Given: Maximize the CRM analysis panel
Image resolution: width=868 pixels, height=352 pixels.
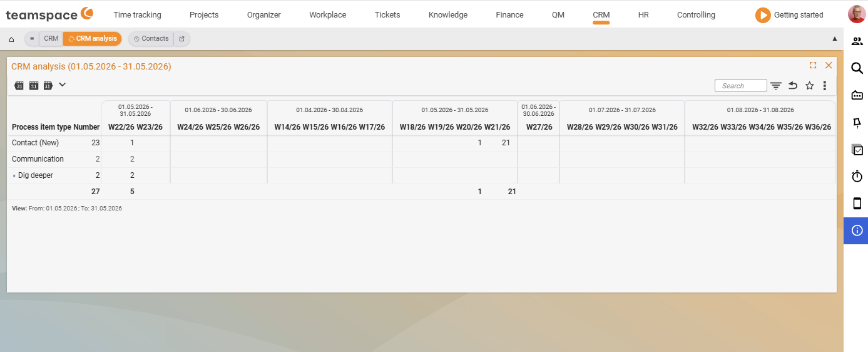Looking at the screenshot, I should click(813, 65).
